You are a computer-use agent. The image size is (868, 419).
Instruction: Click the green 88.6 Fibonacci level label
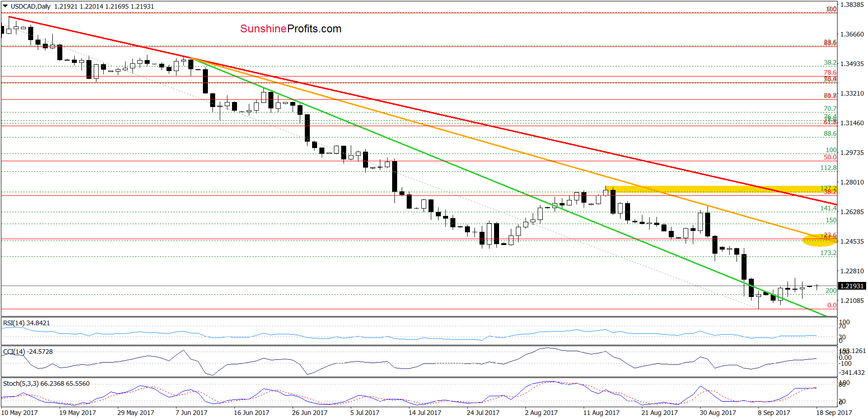click(x=830, y=133)
